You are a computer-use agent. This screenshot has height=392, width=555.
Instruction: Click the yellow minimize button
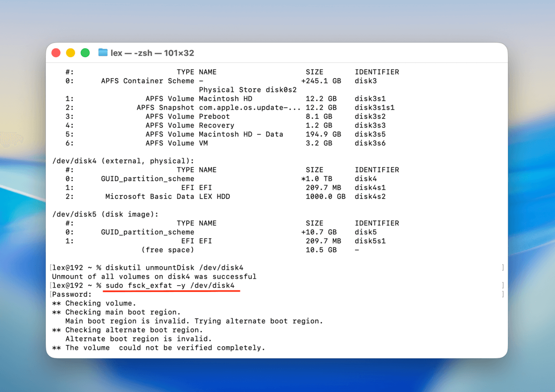pos(70,53)
